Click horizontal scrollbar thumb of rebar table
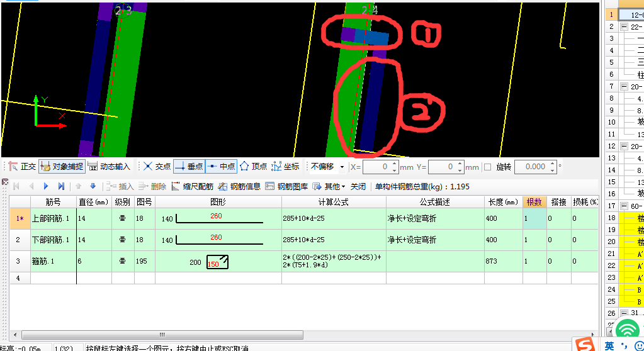 tap(162, 335)
